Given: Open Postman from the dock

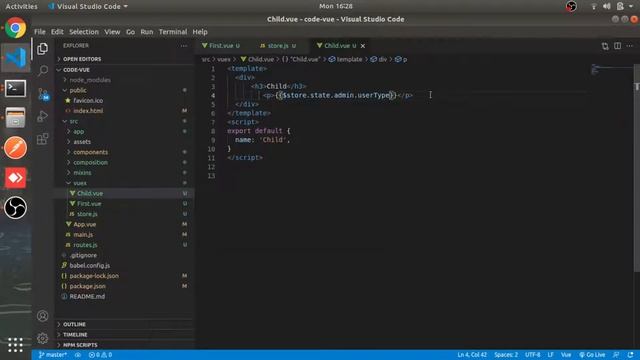Looking at the screenshot, I should [x=16, y=147].
